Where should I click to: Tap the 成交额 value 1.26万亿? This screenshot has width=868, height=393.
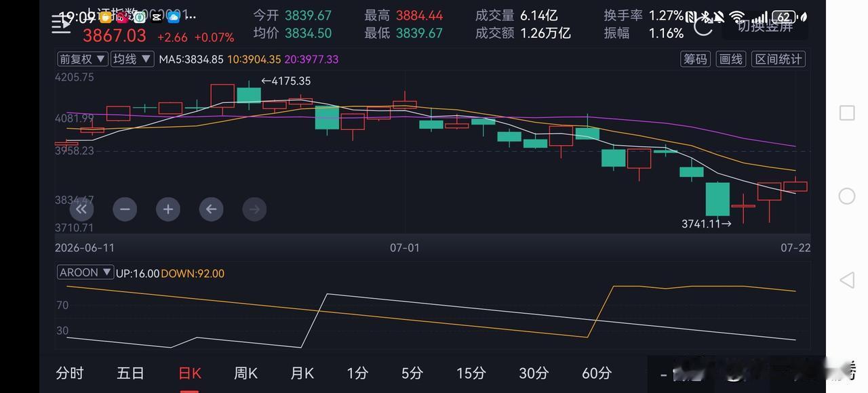(x=545, y=33)
